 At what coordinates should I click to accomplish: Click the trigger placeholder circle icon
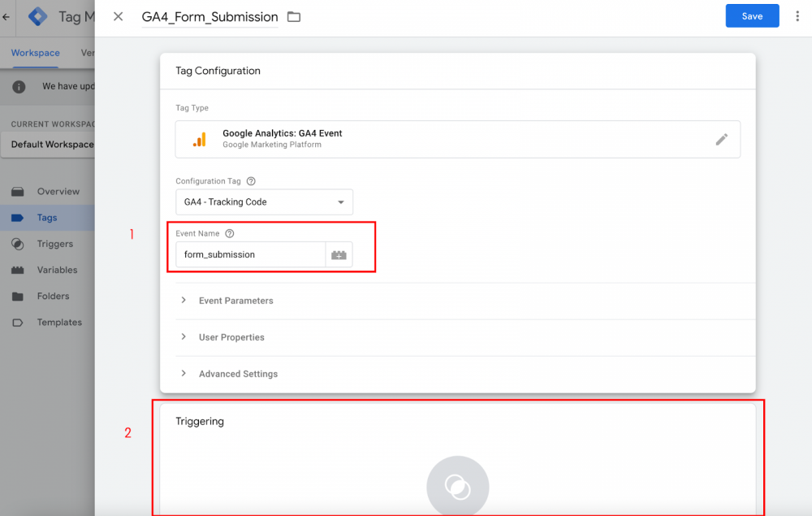(457, 486)
